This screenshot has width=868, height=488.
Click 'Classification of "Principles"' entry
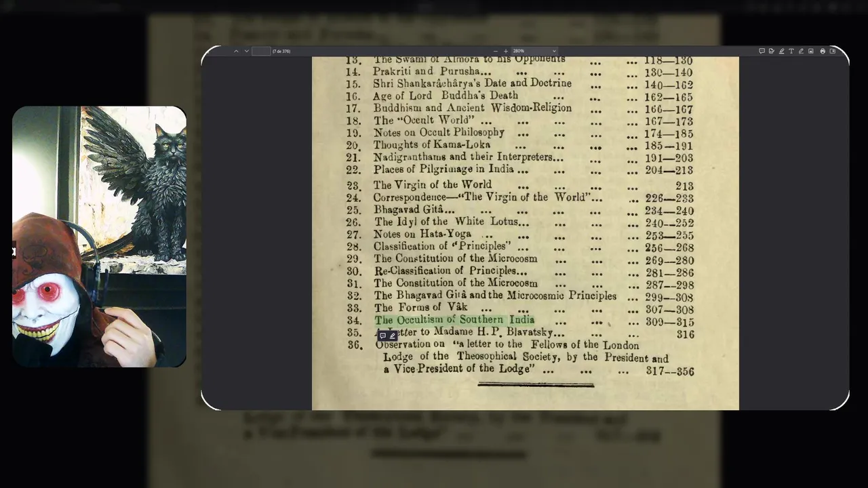[441, 247]
